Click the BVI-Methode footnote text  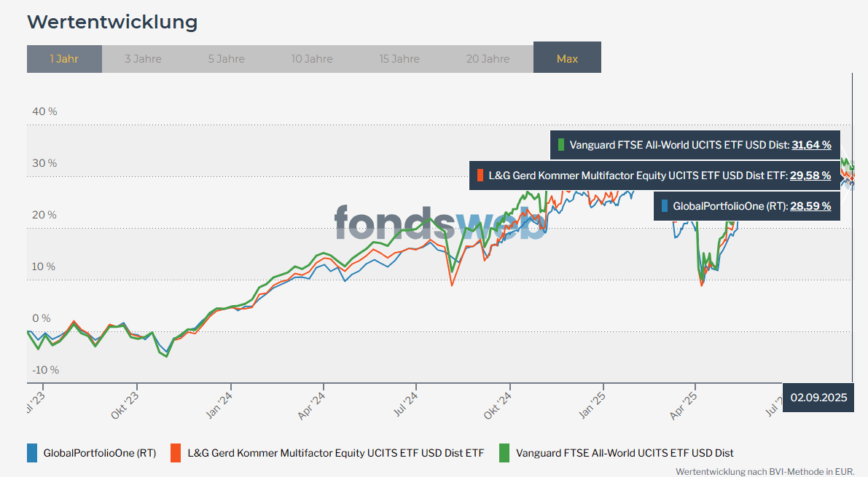click(x=765, y=471)
